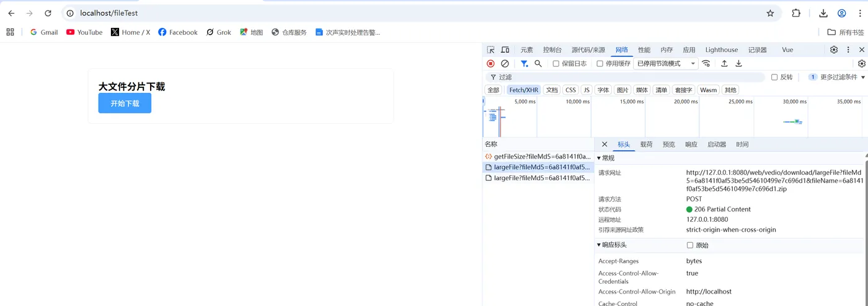This screenshot has width=868, height=306.
Task: Stop recording network log red button
Action: coord(490,63)
